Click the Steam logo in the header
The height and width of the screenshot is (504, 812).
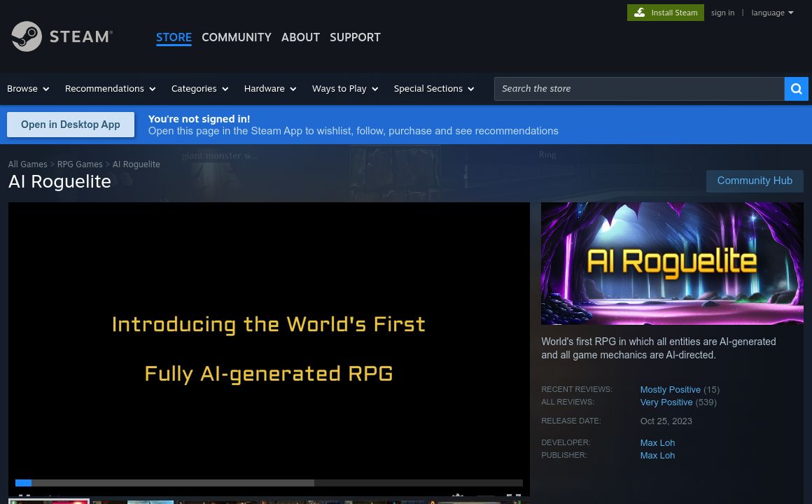pyautogui.click(x=62, y=36)
